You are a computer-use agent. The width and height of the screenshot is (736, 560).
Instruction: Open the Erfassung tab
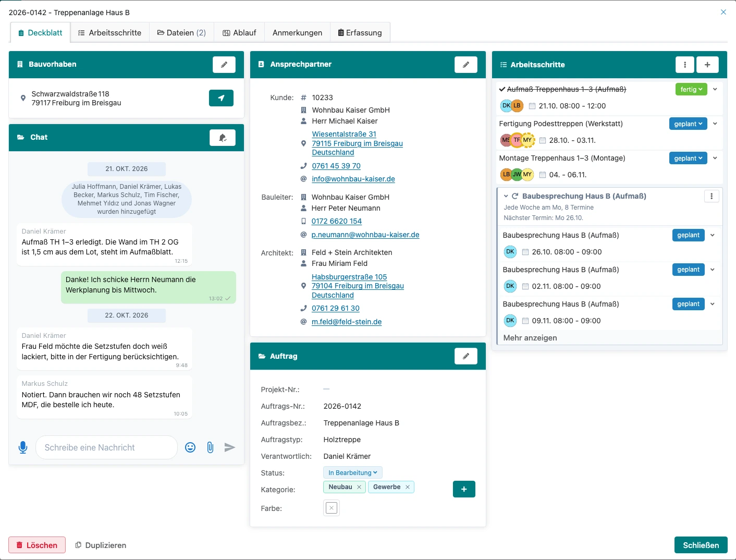coord(360,32)
